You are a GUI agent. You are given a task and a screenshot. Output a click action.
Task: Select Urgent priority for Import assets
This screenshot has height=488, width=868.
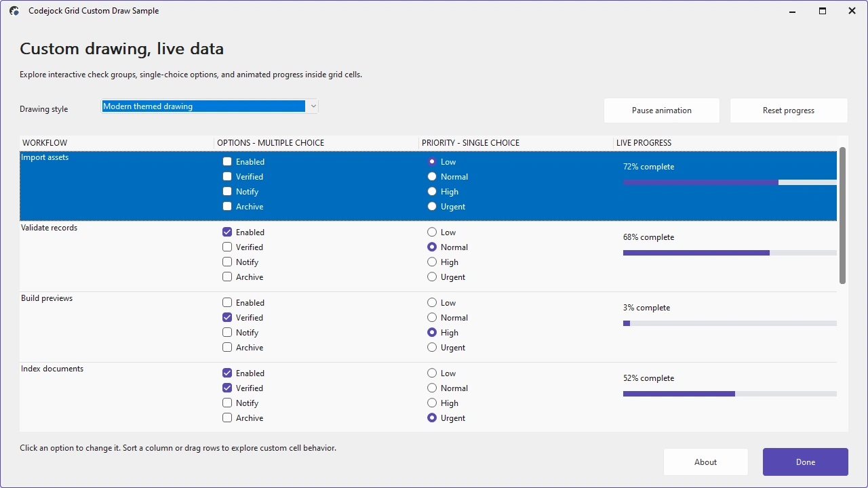coord(432,207)
